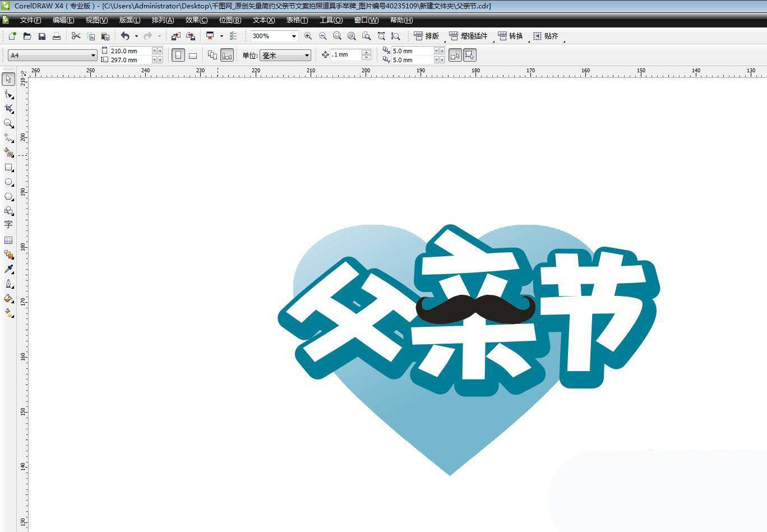
Task: Toggle portrait page orientation
Action: [178, 55]
